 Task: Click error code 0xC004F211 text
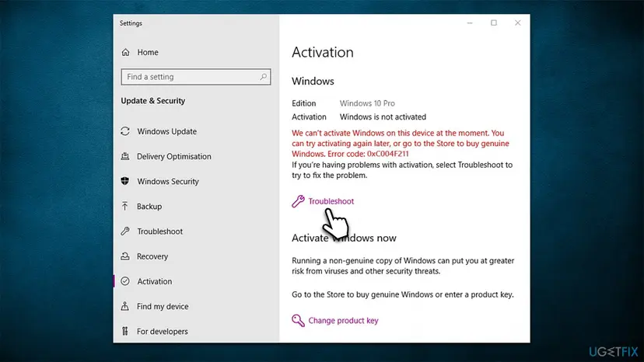pyautogui.click(x=388, y=154)
